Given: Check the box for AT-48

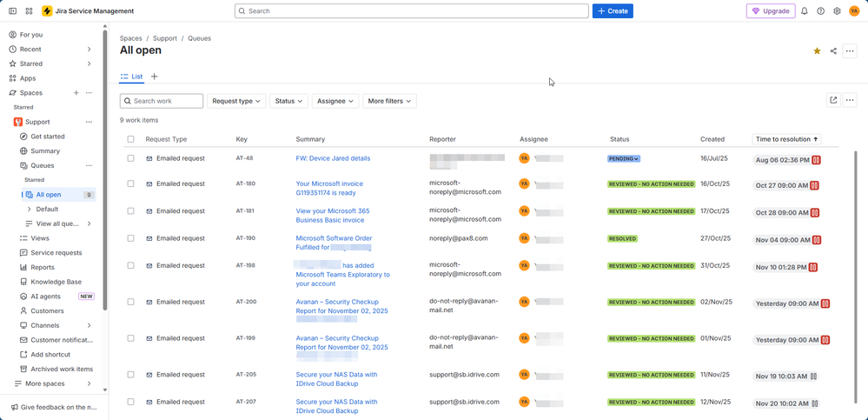Looking at the screenshot, I should [130, 158].
